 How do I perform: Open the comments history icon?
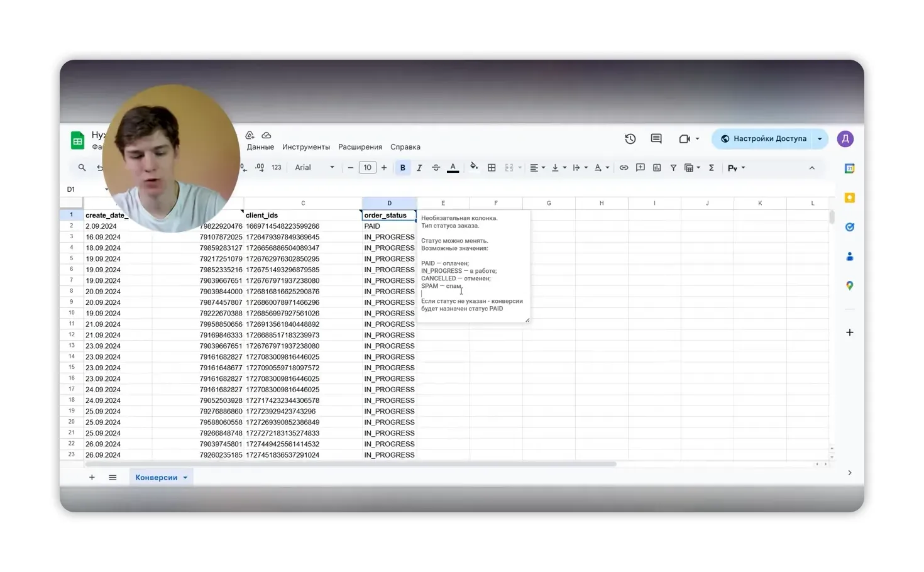(x=656, y=139)
